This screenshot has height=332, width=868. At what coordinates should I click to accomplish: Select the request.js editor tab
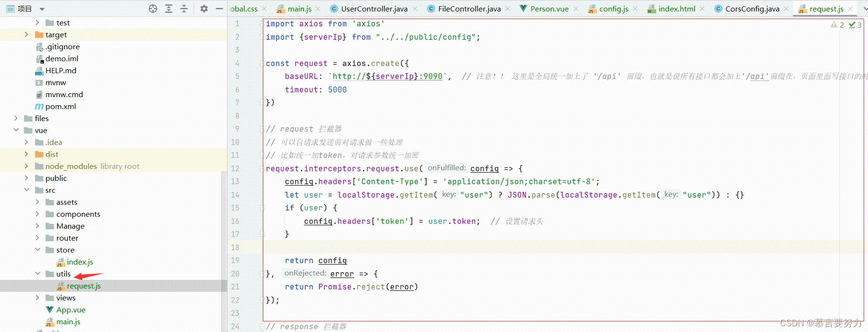tap(826, 9)
